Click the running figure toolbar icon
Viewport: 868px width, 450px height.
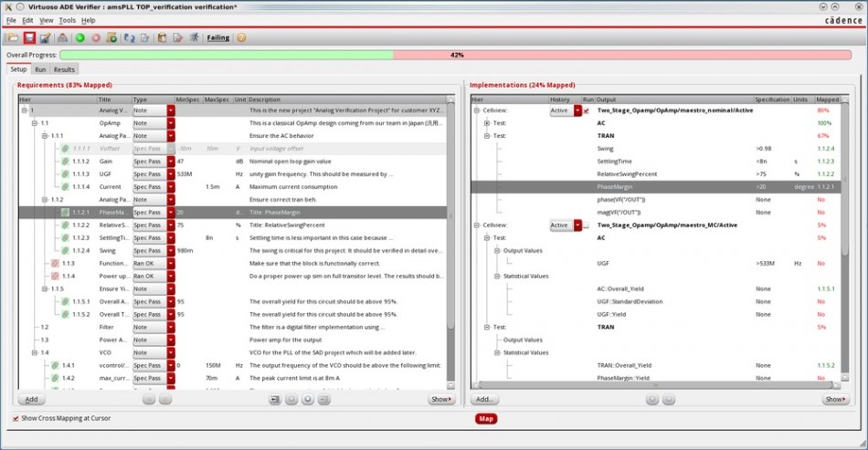point(195,37)
